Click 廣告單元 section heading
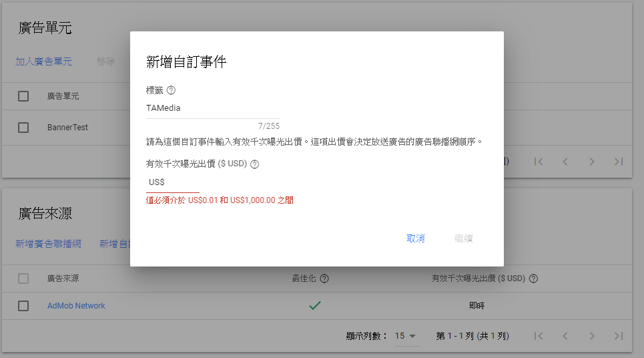Viewport: 644px width, 358px height. click(x=45, y=28)
